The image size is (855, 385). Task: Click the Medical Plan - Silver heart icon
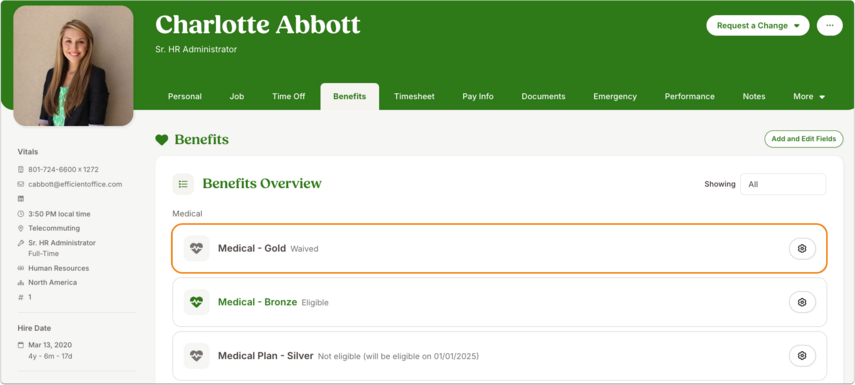[196, 356]
